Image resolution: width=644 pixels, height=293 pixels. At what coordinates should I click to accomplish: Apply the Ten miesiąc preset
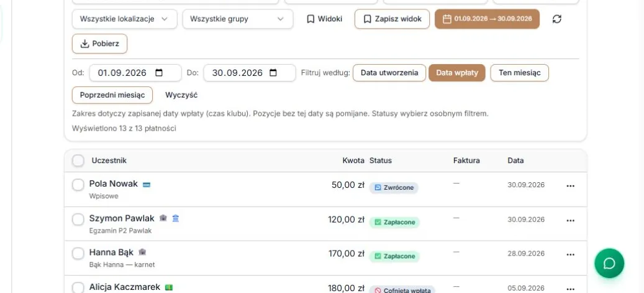point(520,73)
